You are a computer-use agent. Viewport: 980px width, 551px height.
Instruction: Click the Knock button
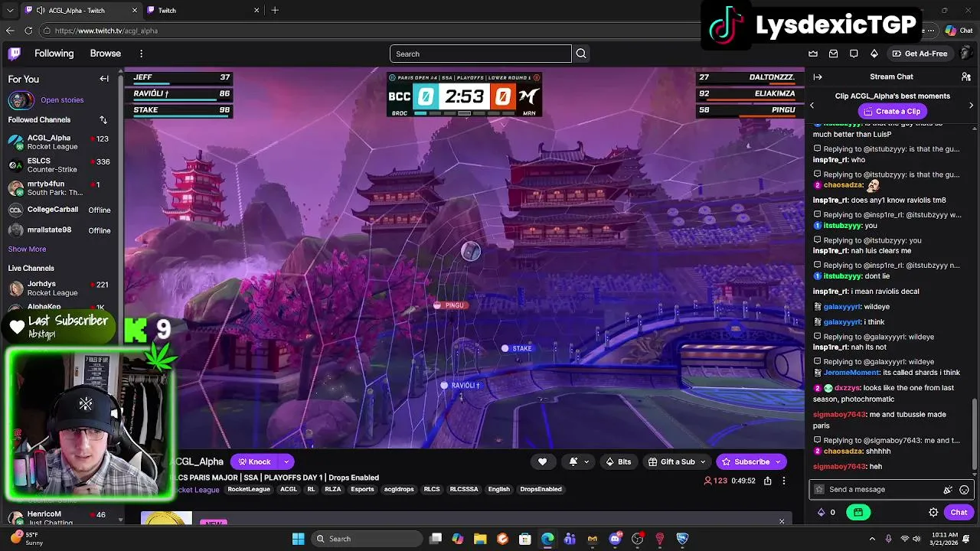click(x=254, y=461)
